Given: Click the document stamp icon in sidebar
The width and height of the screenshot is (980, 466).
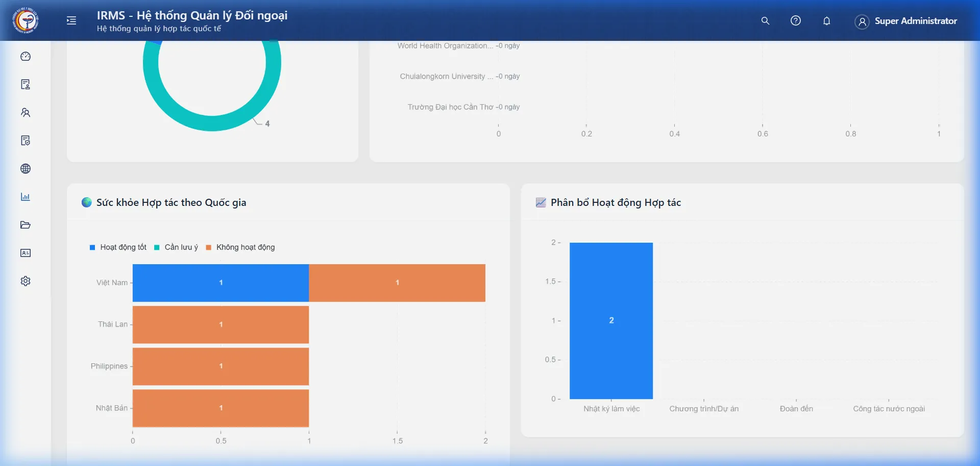Looking at the screenshot, I should point(26,85).
